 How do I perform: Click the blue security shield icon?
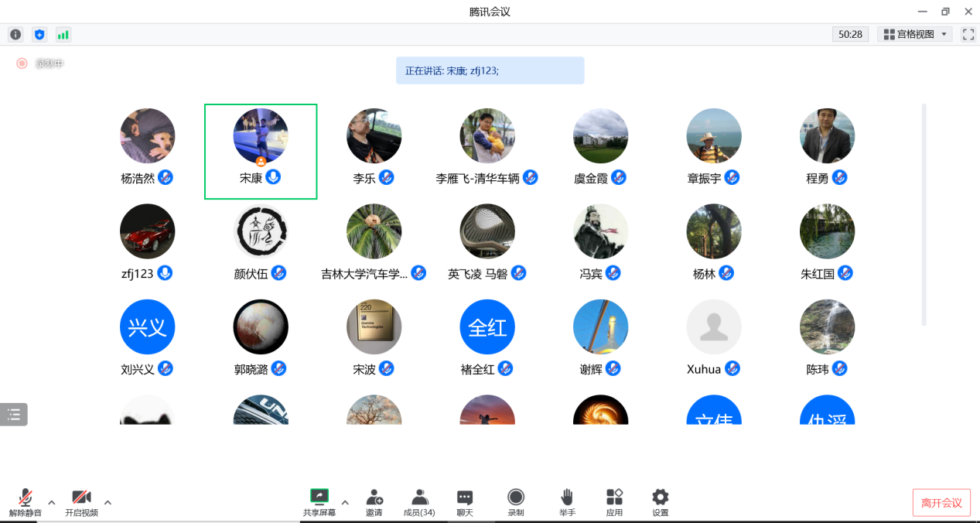(39, 35)
